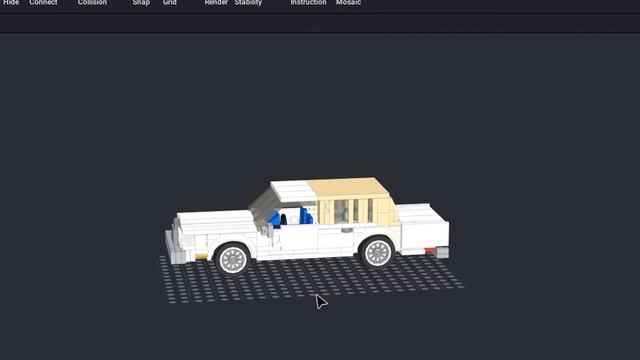Open the Stability tool

(x=248, y=2)
